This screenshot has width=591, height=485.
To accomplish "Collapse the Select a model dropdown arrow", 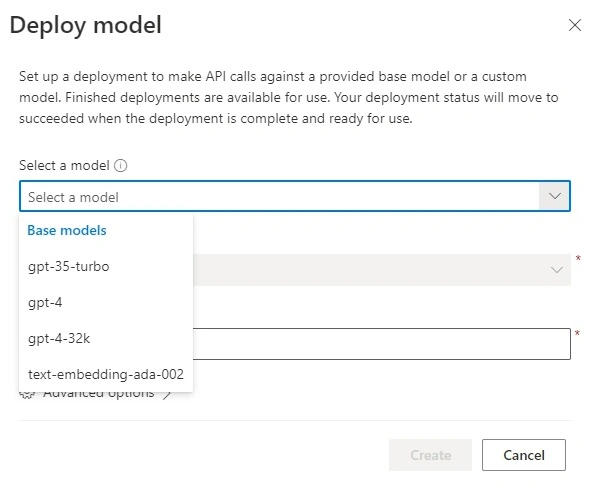I will pos(554,196).
